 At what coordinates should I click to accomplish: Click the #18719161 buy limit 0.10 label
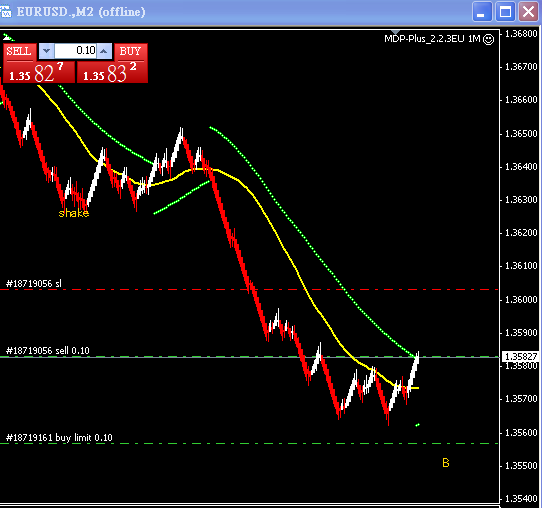(59, 438)
